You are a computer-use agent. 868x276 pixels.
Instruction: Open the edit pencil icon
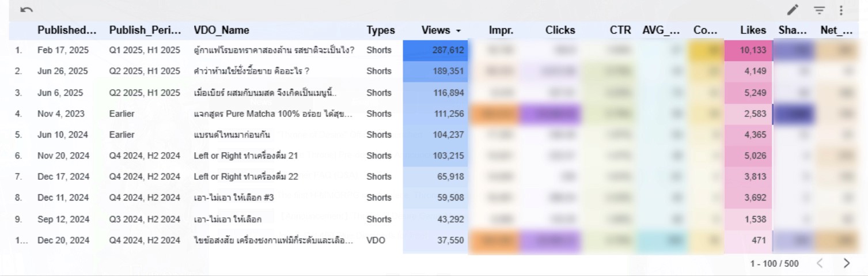click(x=793, y=10)
